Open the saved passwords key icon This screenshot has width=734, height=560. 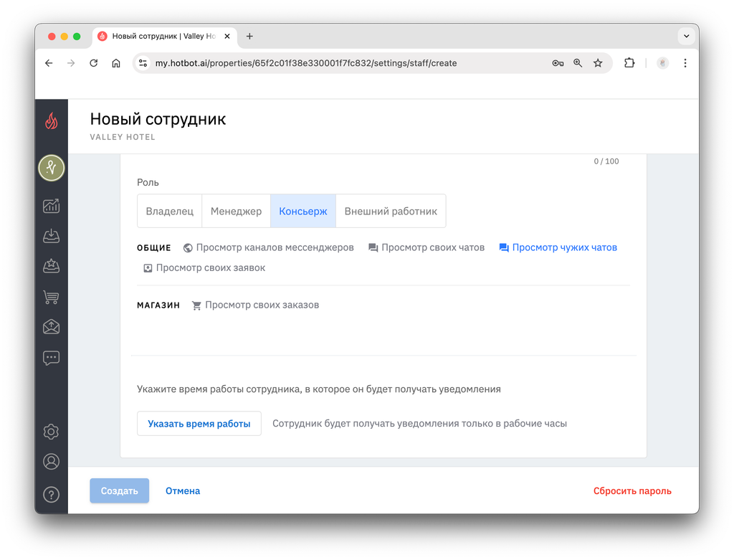click(x=558, y=63)
